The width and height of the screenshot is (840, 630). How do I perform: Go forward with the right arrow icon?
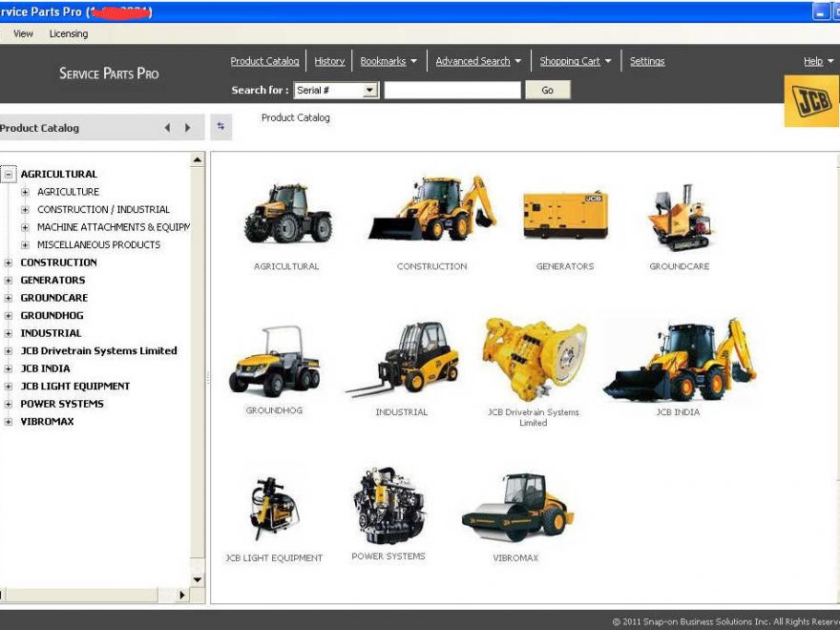pos(187,128)
